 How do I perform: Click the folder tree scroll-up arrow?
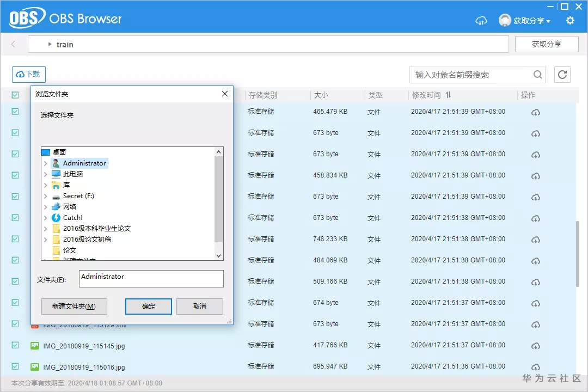coord(219,152)
